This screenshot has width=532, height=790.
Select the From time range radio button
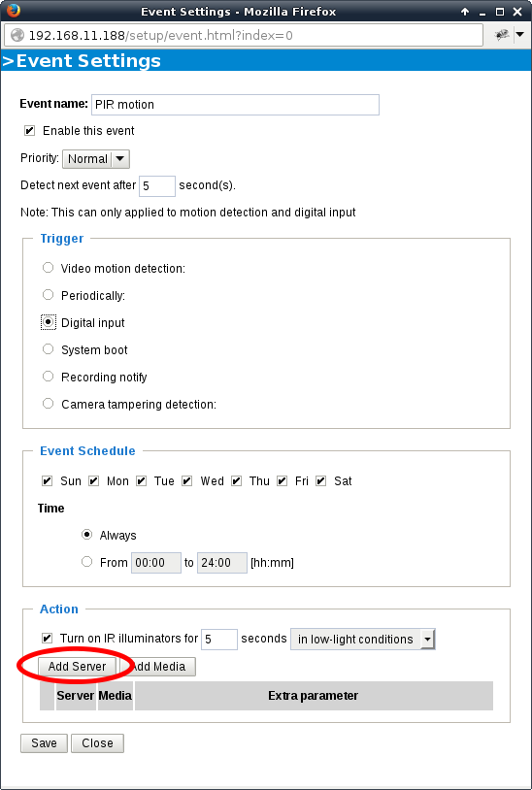tap(87, 562)
